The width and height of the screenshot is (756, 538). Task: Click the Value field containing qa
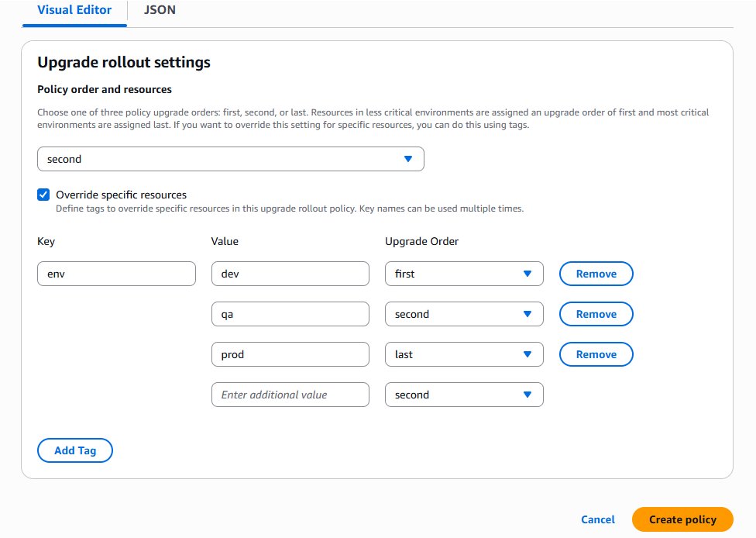pyautogui.click(x=290, y=314)
